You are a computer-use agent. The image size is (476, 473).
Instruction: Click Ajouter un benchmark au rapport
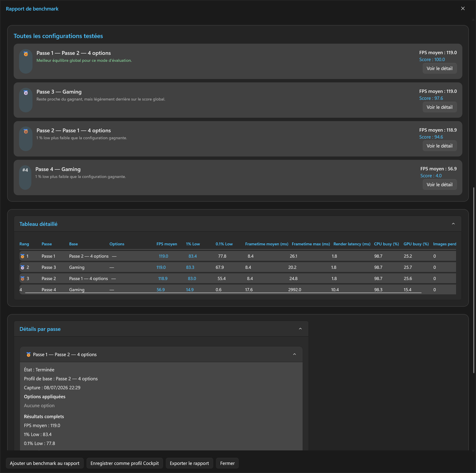tap(45, 463)
